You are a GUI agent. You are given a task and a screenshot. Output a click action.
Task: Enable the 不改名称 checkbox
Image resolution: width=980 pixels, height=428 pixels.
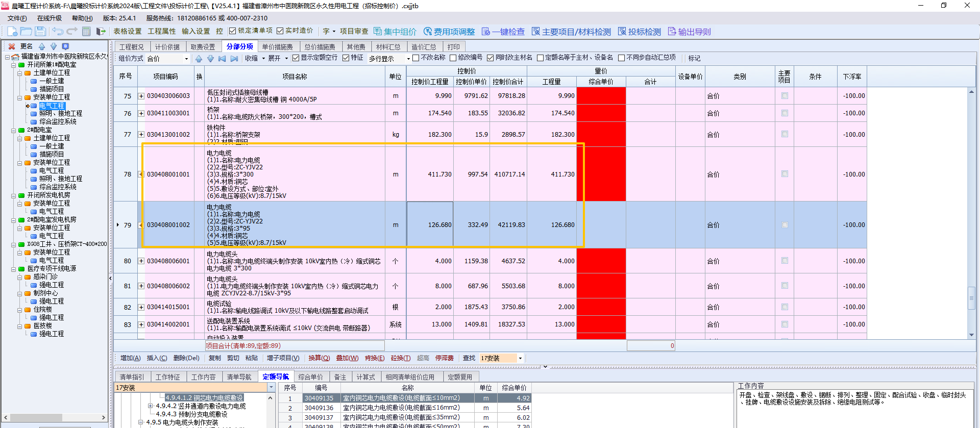[416, 58]
